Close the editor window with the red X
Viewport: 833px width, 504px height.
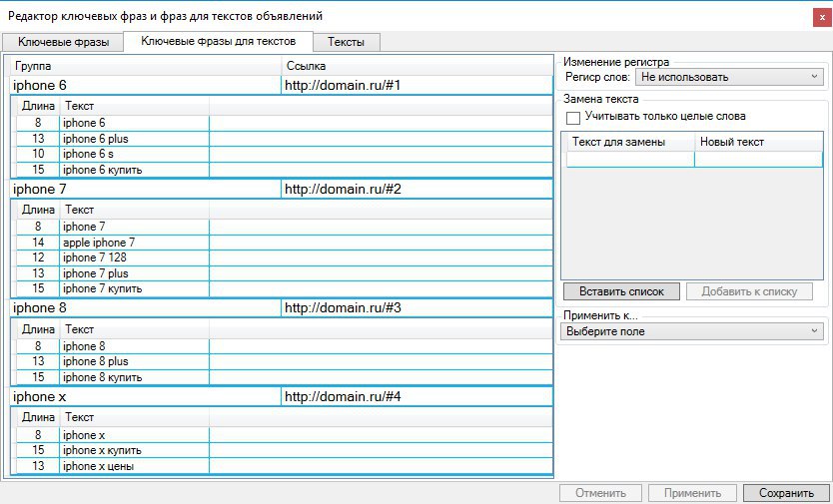(x=822, y=18)
